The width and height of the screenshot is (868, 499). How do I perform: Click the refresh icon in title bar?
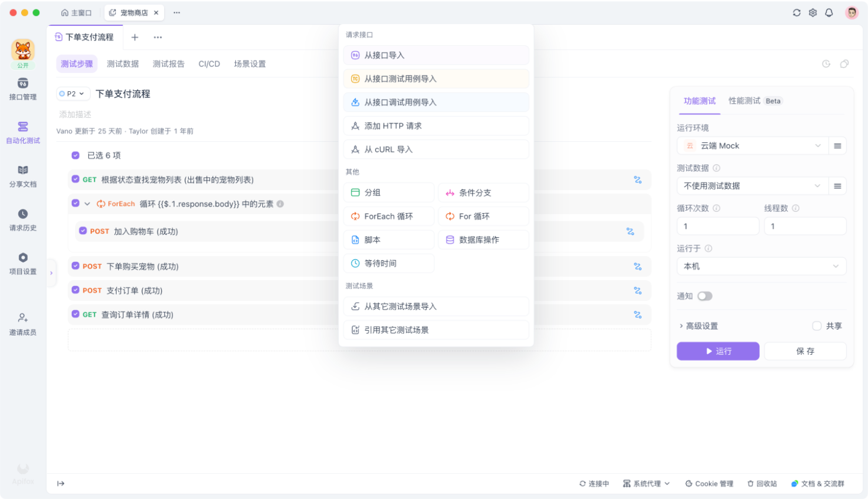click(x=796, y=12)
